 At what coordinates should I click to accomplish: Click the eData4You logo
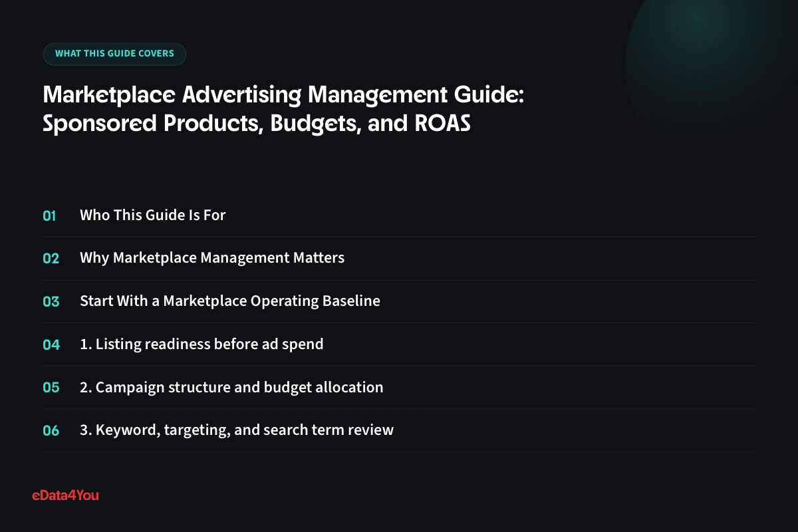pyautogui.click(x=65, y=495)
